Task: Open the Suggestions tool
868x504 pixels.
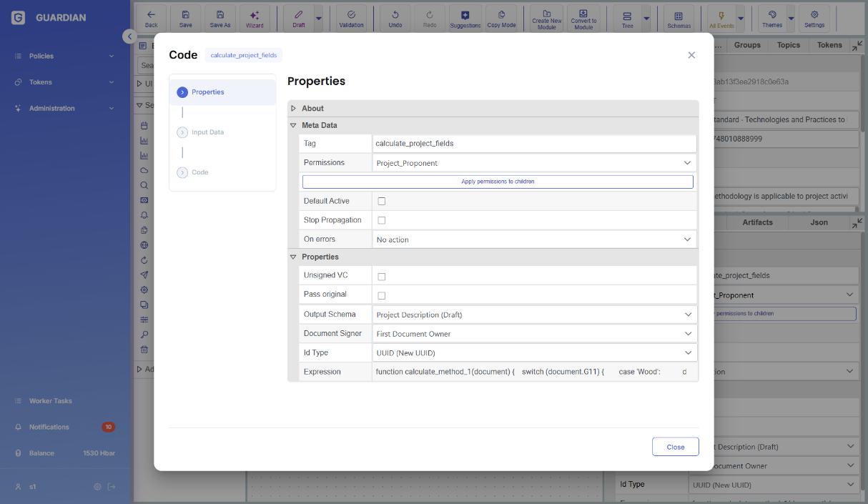Action: 465,19
